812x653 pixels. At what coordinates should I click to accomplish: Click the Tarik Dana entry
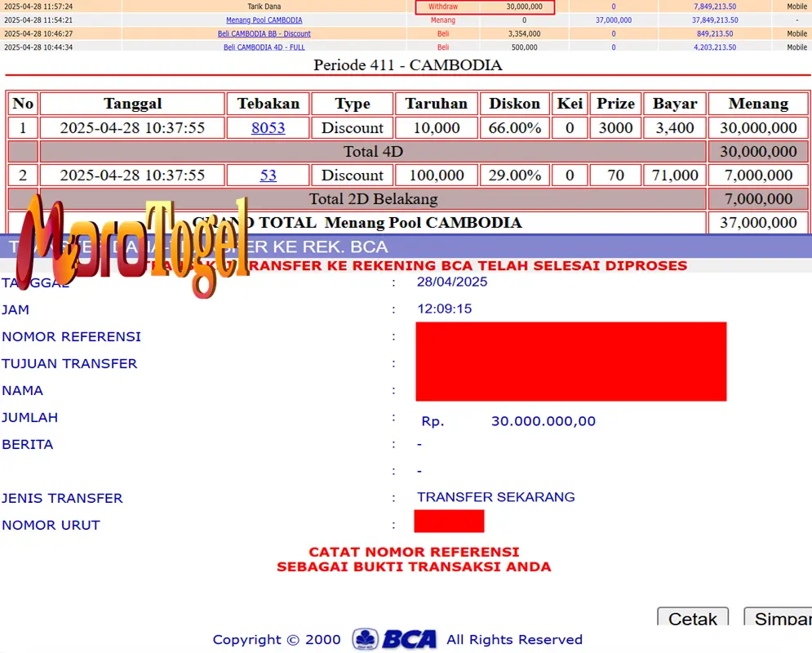263,6
